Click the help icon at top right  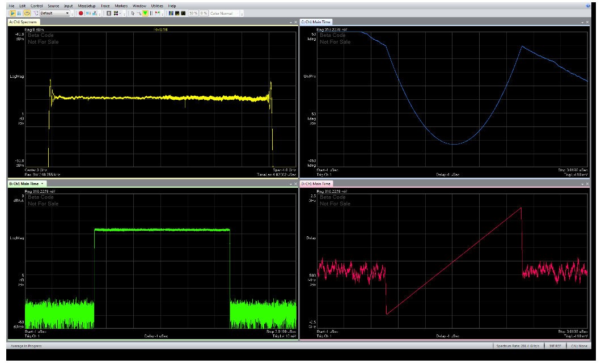tap(587, 5)
